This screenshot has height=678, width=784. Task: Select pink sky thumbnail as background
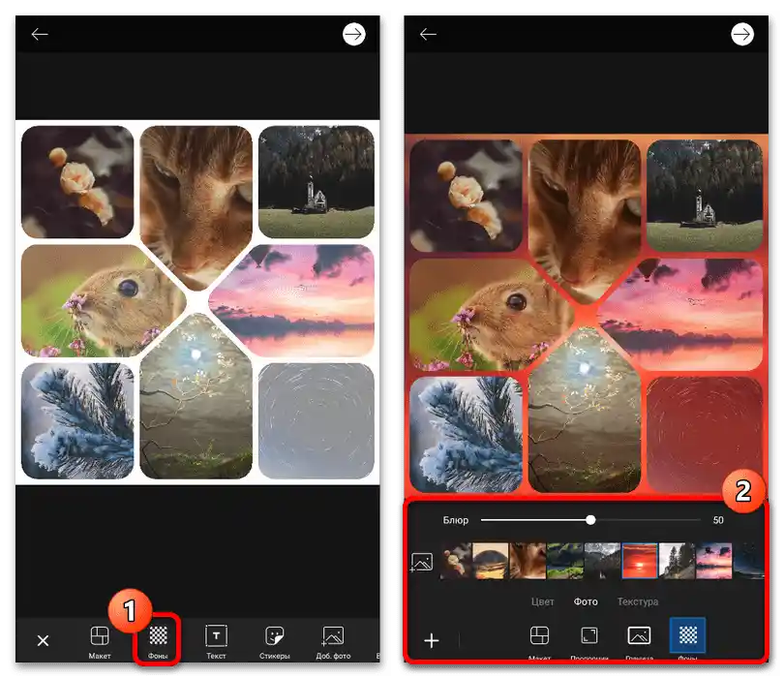click(x=714, y=561)
